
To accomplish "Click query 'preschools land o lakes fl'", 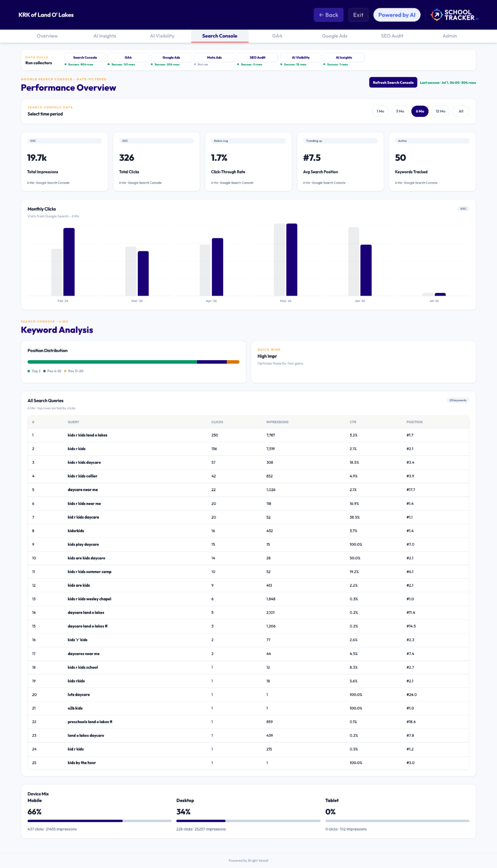I will (90, 722).
